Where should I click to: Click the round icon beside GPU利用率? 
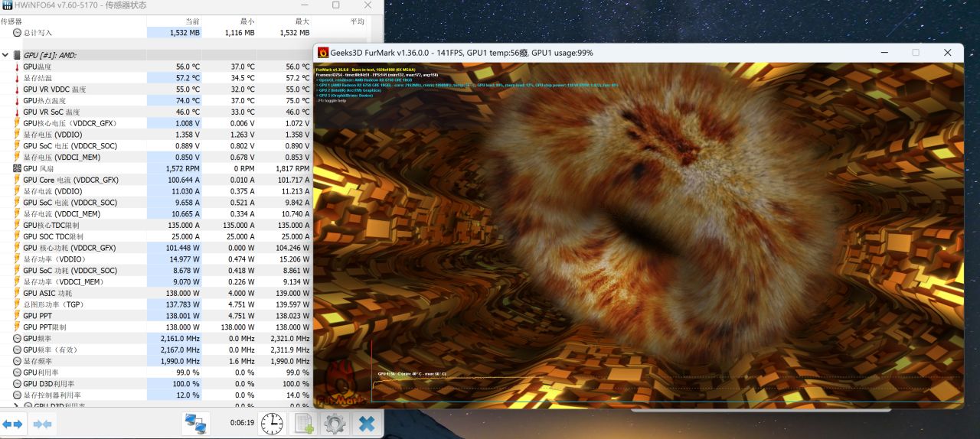[x=17, y=372]
